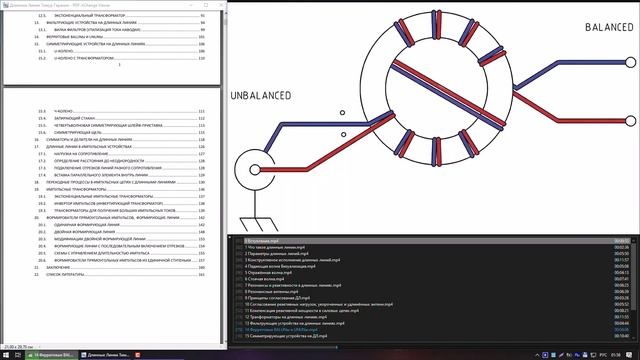Open PDF contents entry 20.1 Одинарная формирующая линия
Image resolution: width=640 pixels, height=360 pixels.
point(122,225)
